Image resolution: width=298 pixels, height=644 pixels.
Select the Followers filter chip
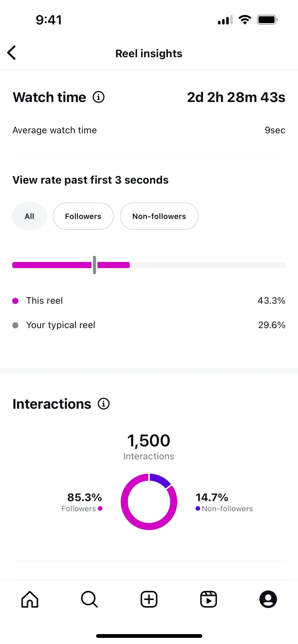pos(83,216)
